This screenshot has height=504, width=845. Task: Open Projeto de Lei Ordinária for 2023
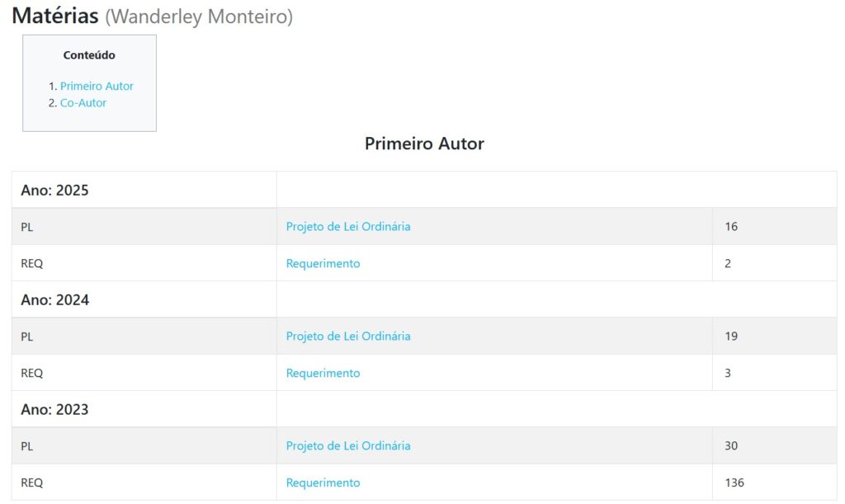click(348, 445)
